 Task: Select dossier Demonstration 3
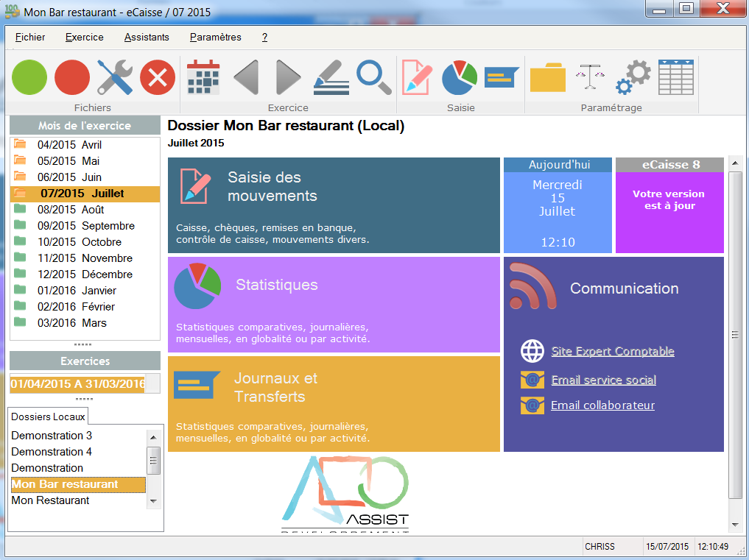point(78,436)
